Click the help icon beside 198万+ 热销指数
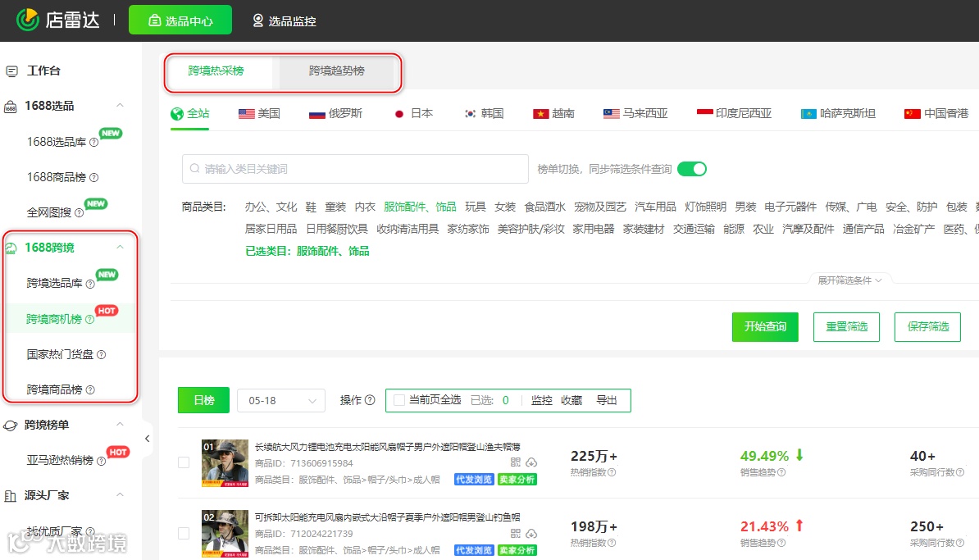Screen dimensions: 979x560 tap(612, 543)
